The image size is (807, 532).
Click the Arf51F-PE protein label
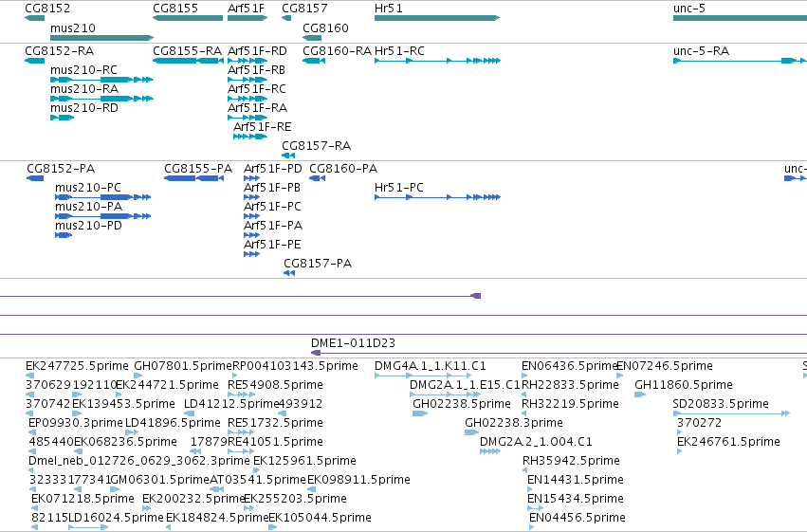272,245
